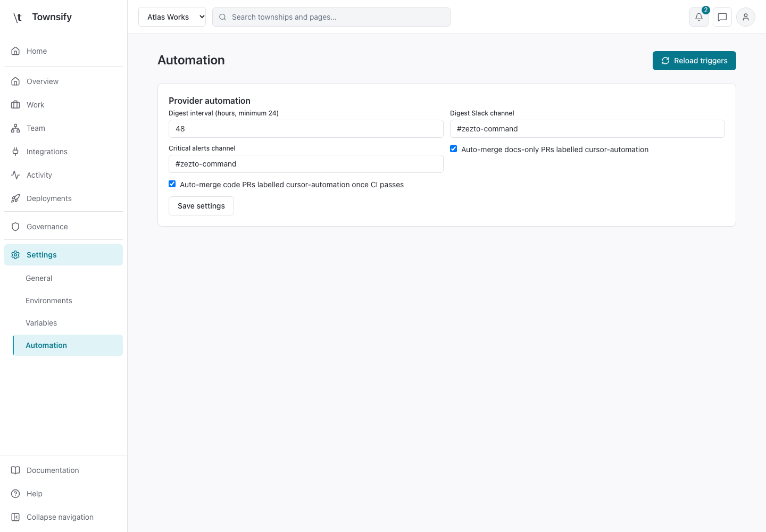Click the Overview sidebar icon
This screenshot has height=532, width=766.
(x=15, y=81)
